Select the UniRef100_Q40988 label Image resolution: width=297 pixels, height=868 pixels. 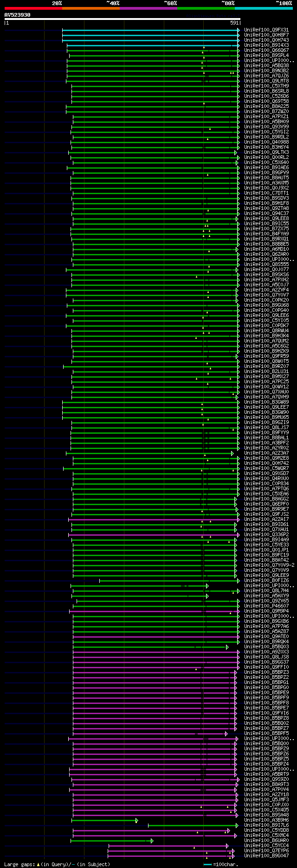[x=266, y=142]
